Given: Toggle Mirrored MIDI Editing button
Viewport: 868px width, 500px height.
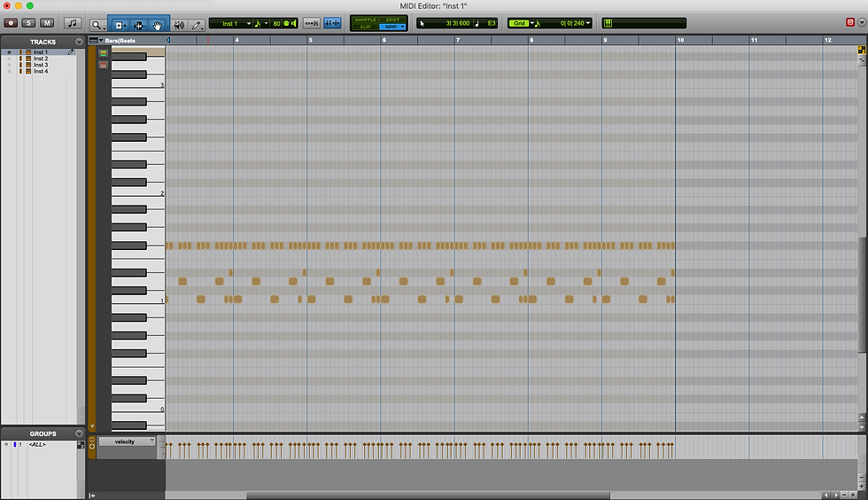Looking at the screenshot, I should pos(332,23).
